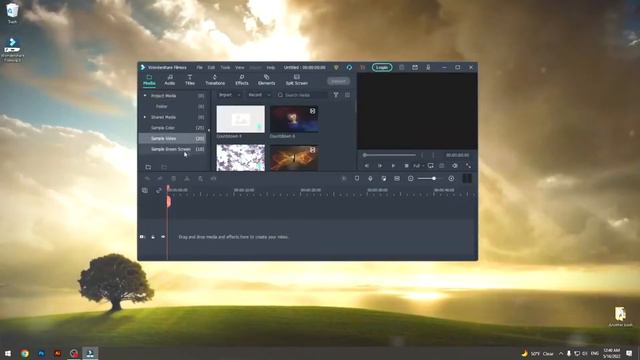
Task: Click the previous frame button in preview
Action: [x=367, y=166]
